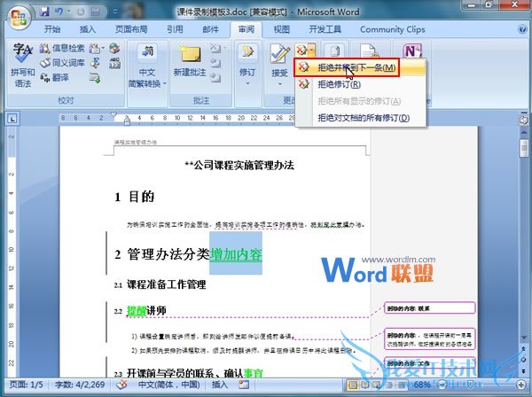The image size is (532, 397).
Task: Click the zoom out minus button
Action: pos(442,385)
